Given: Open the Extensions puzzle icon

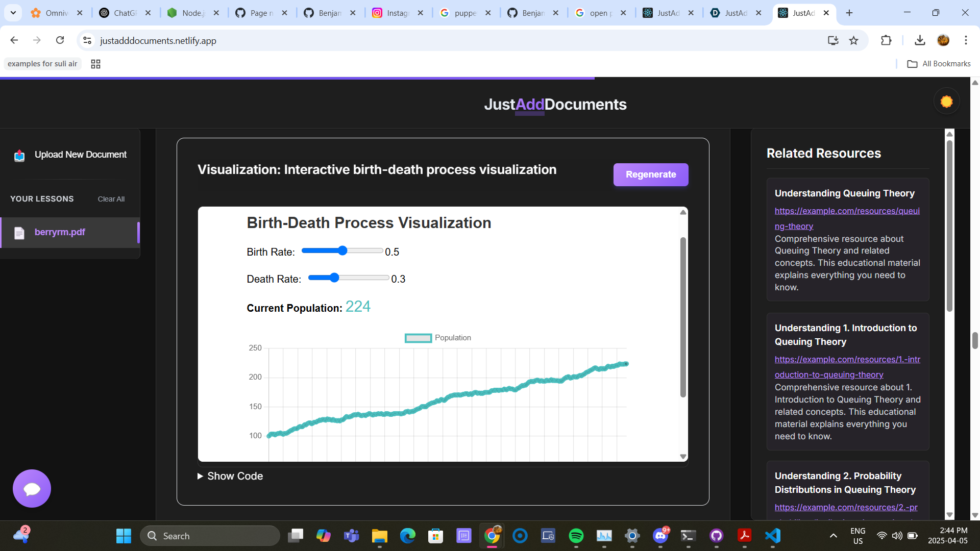Looking at the screenshot, I should [x=886, y=40].
